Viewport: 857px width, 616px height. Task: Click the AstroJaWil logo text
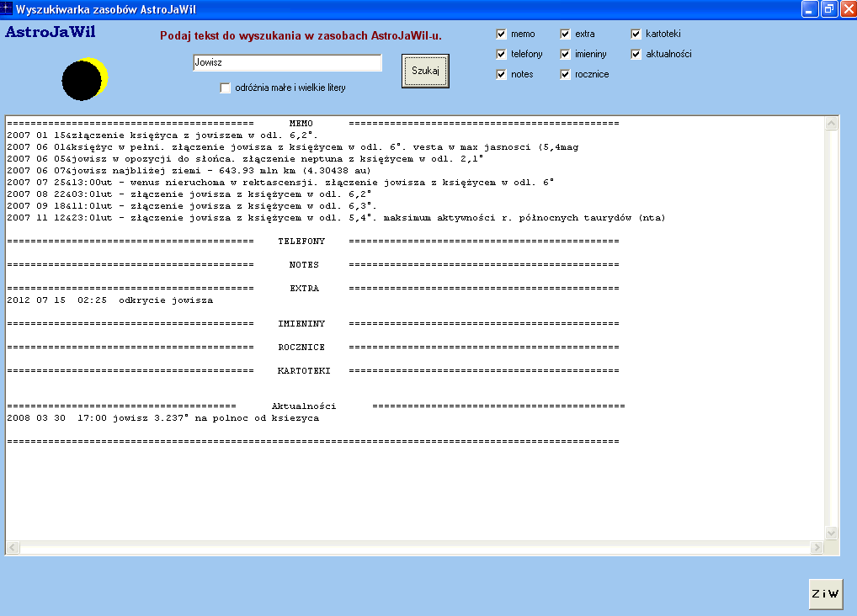click(x=51, y=32)
